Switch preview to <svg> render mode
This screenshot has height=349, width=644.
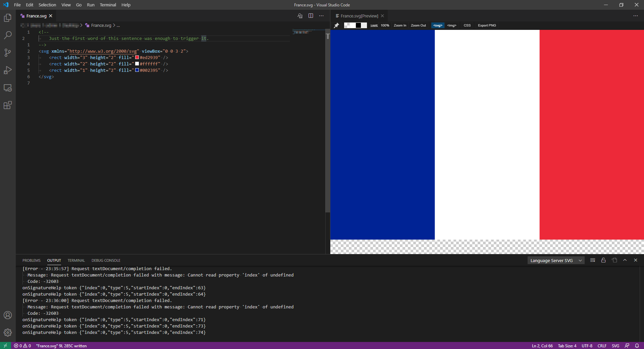[438, 26]
